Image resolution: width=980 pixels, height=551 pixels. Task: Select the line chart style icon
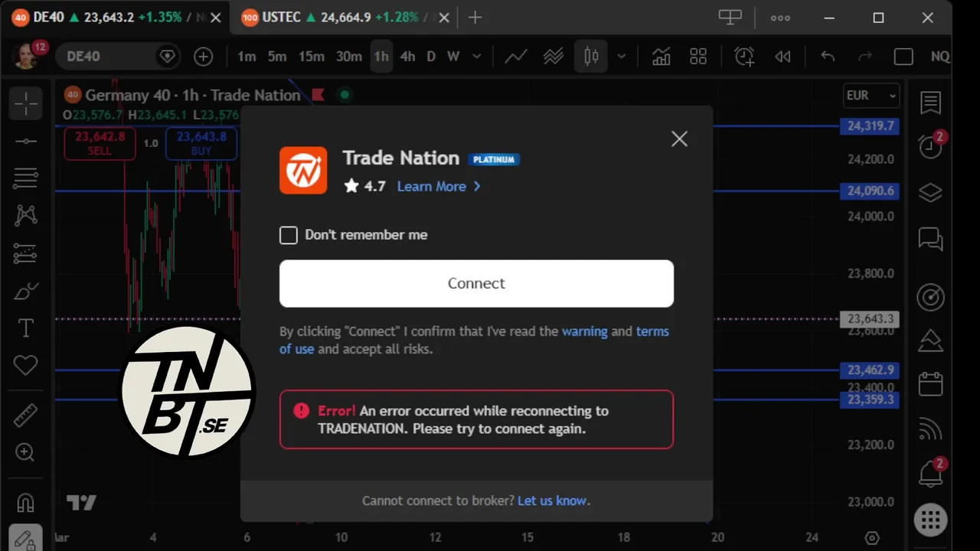pos(515,56)
